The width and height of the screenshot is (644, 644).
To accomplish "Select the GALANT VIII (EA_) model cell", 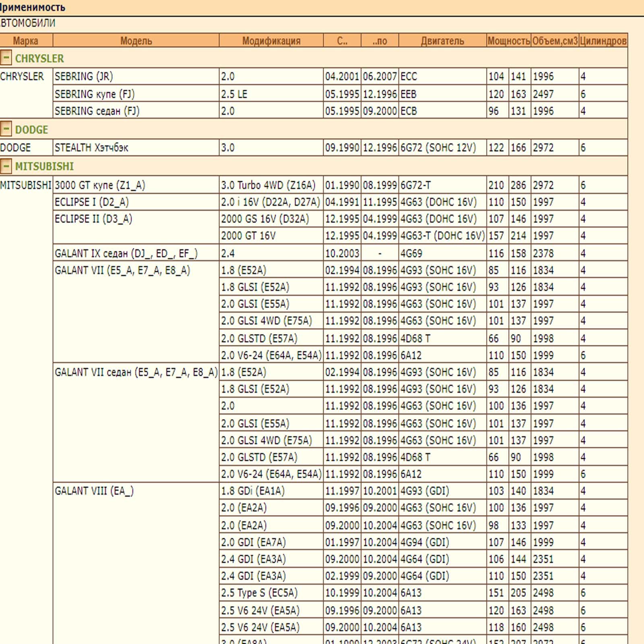I will 136,491.
